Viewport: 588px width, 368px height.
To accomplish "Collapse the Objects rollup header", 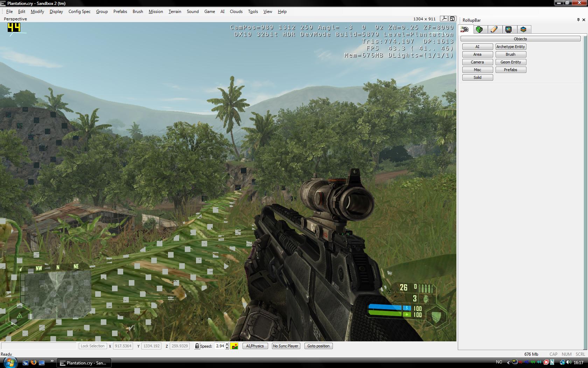I will click(x=520, y=39).
